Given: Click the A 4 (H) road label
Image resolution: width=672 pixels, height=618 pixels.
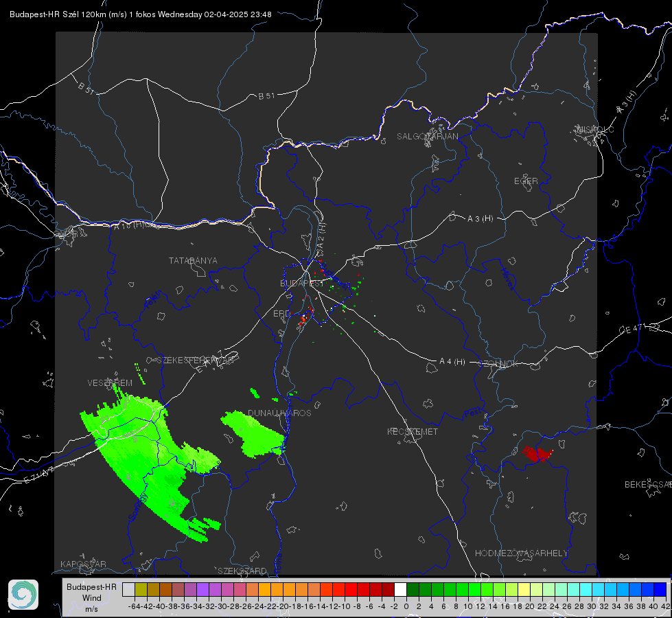Looking at the screenshot, I should 452,362.
